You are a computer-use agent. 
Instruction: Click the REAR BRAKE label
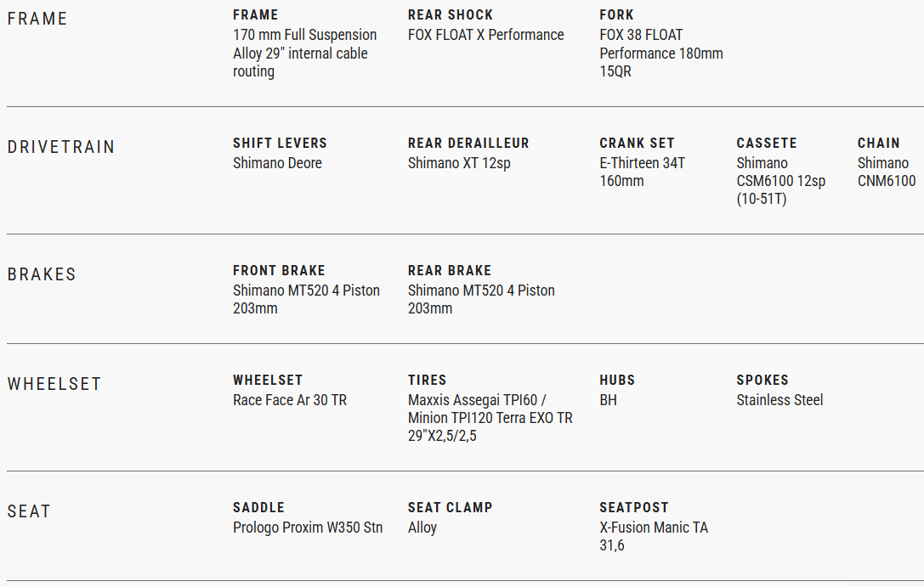(x=450, y=270)
